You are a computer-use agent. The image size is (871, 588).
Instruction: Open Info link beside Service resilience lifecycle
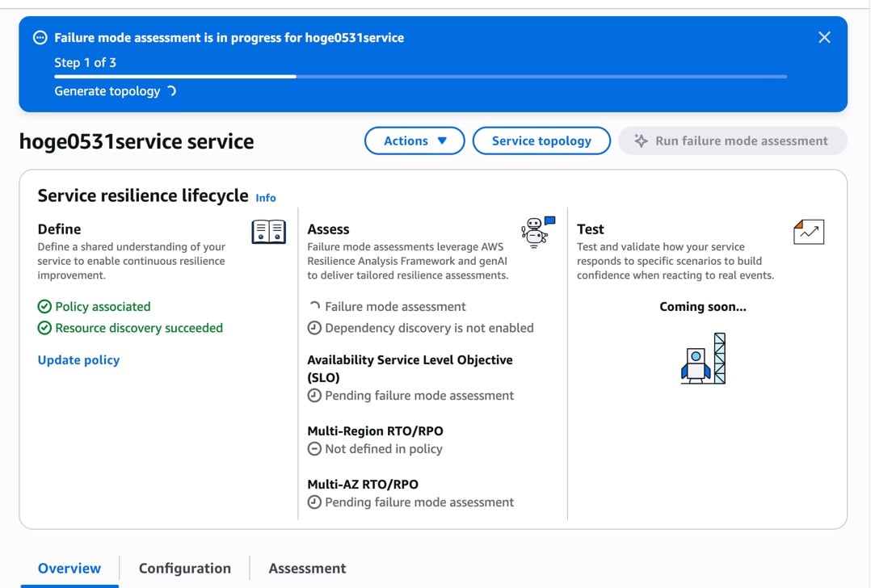266,198
